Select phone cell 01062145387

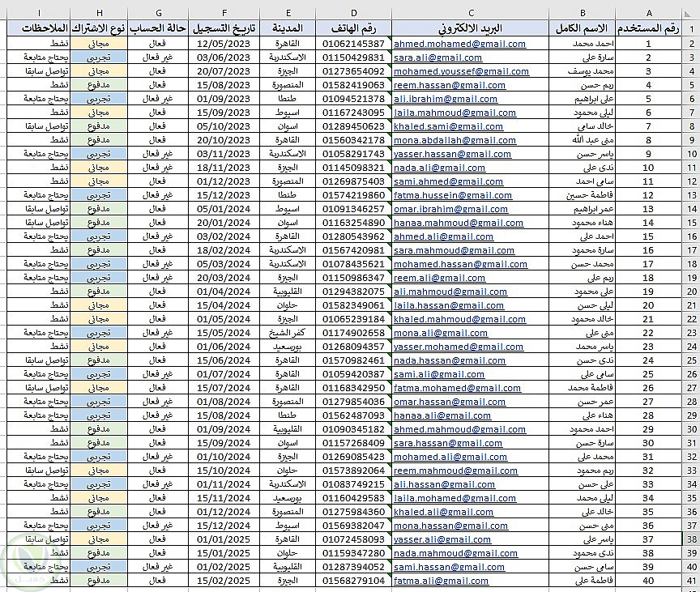tap(353, 44)
